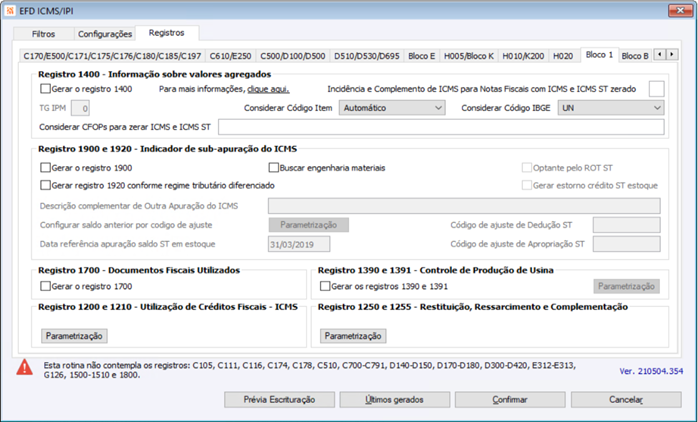Enable Gerar os registros 1390 e 1391

[325, 286]
